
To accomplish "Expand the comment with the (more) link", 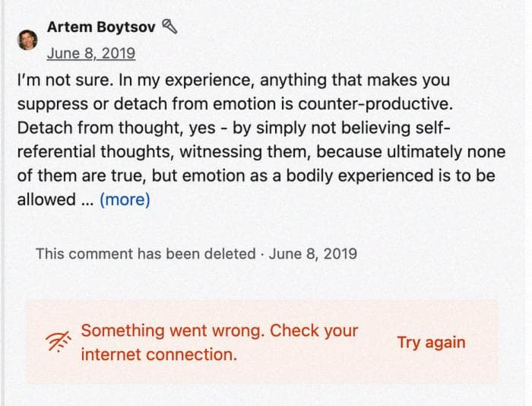I will 125,200.
